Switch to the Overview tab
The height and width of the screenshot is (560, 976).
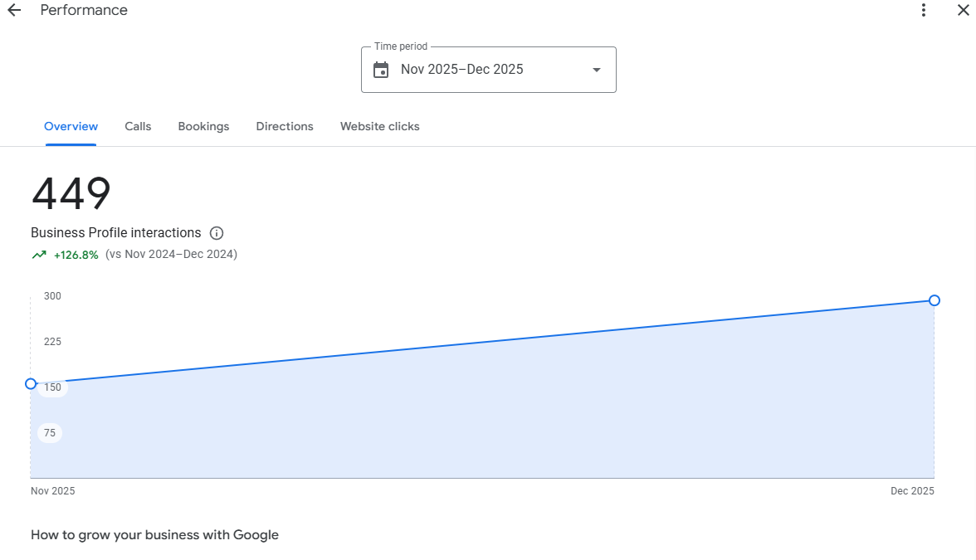tap(71, 127)
